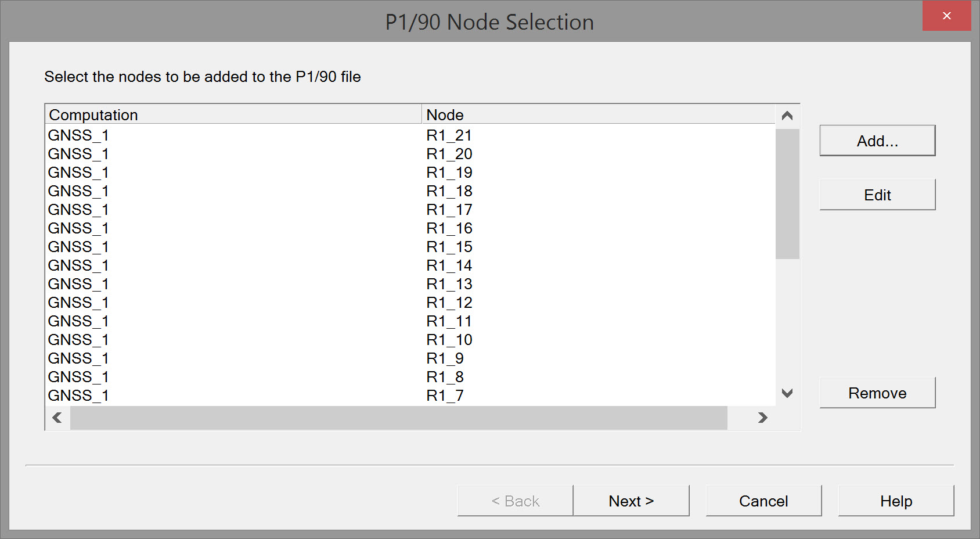Click Remove to delete selected node
The width and height of the screenshot is (980, 539).
click(877, 393)
